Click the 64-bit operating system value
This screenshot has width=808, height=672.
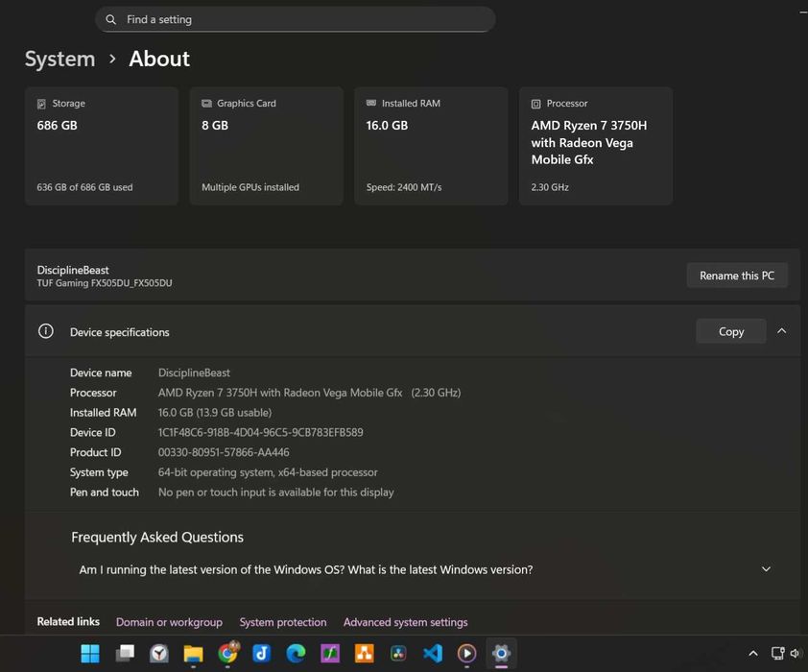268,472
